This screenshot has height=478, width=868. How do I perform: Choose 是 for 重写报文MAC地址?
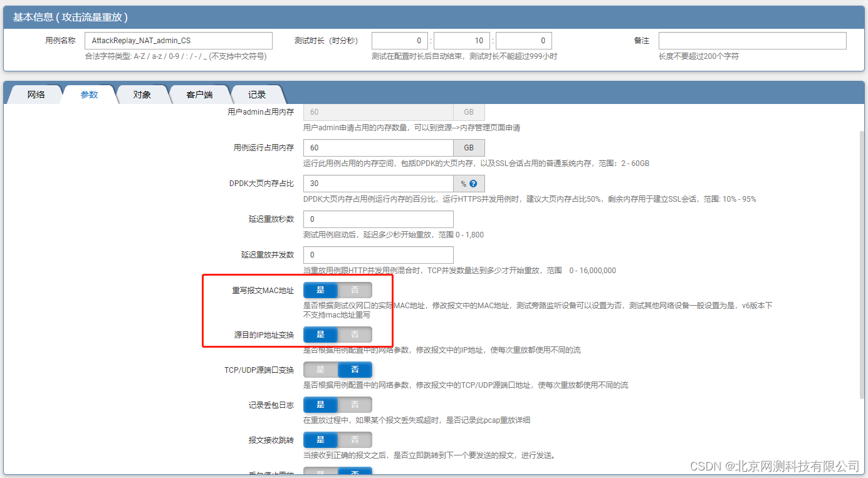320,290
